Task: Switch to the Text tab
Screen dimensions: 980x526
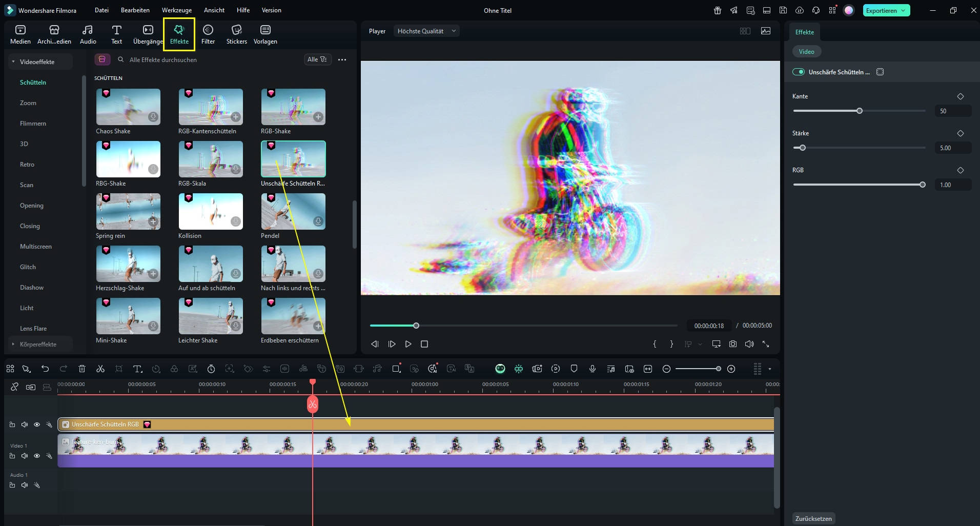Action: (116, 34)
